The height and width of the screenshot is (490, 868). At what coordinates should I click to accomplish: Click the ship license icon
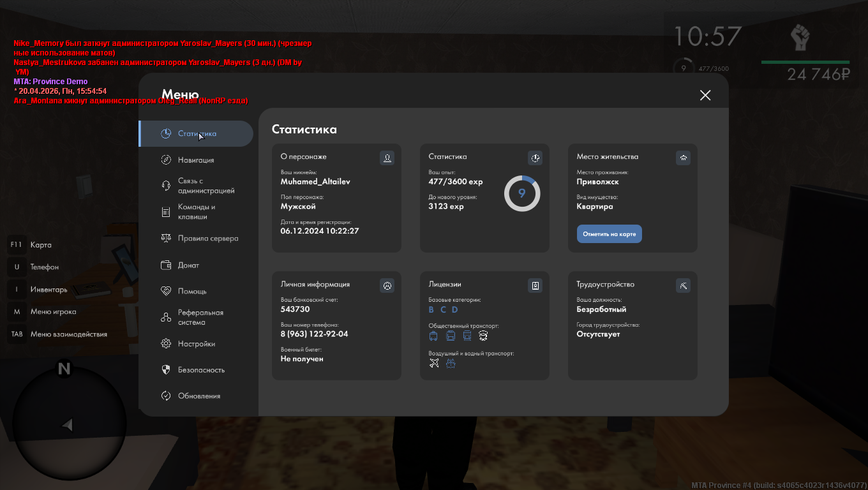(451, 364)
